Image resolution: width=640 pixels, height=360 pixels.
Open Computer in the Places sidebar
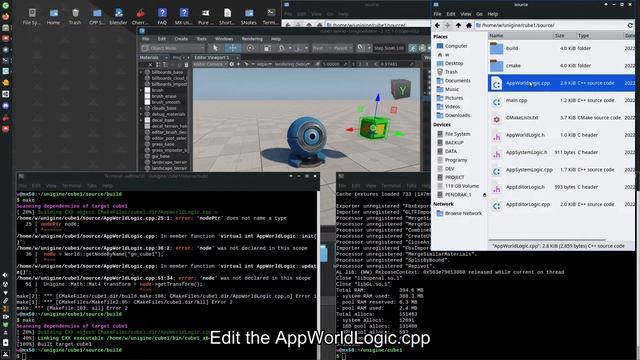[452, 46]
